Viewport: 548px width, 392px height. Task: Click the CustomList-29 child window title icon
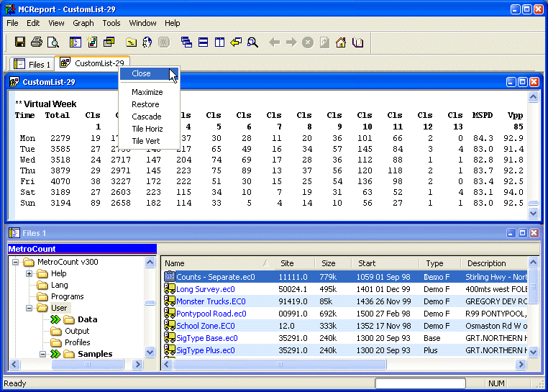point(14,82)
